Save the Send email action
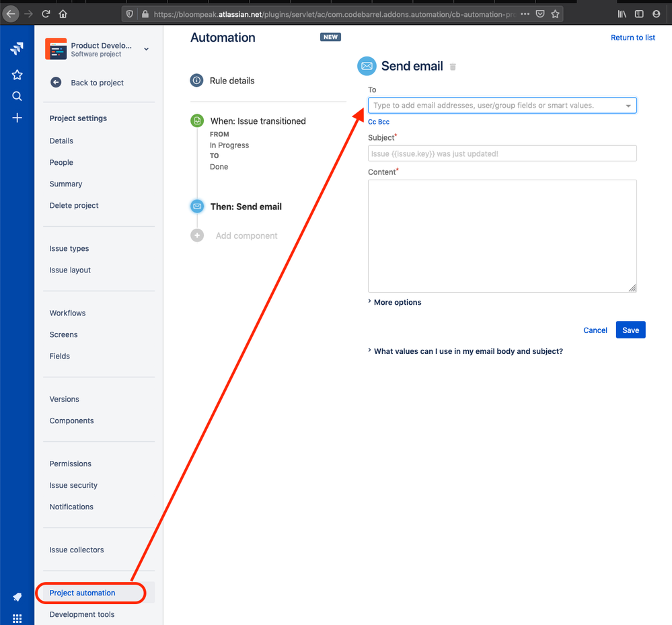 click(x=630, y=330)
